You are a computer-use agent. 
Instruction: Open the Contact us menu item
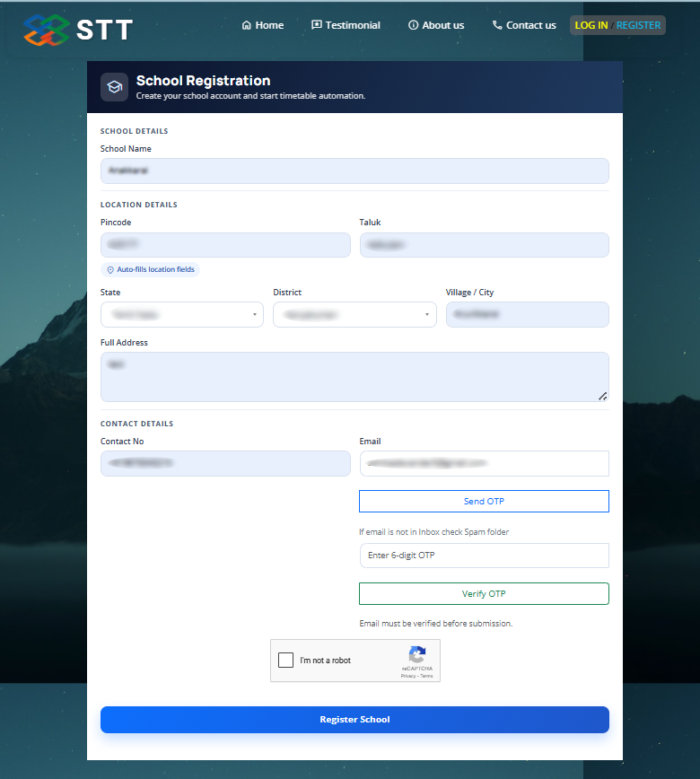pyautogui.click(x=524, y=25)
